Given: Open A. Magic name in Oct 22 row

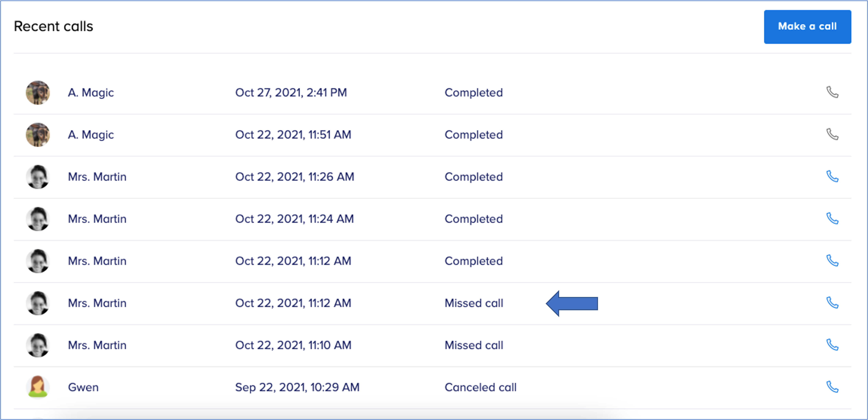Looking at the screenshot, I should tap(91, 135).
